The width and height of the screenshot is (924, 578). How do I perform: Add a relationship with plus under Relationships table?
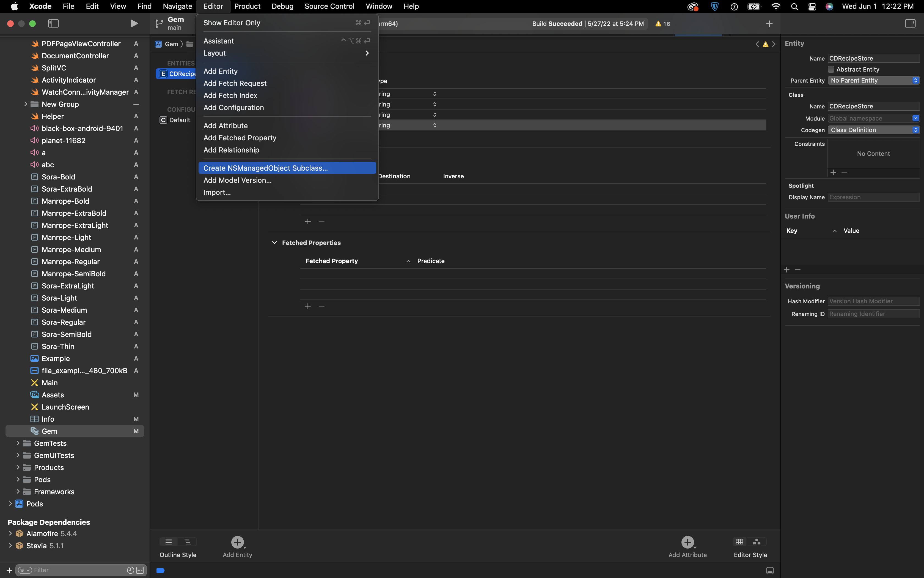(x=308, y=222)
